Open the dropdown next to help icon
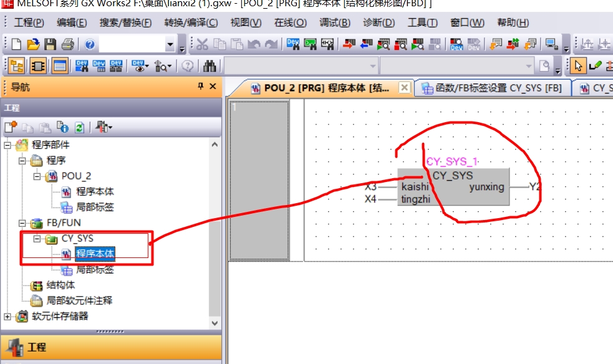Image resolution: width=613 pixels, height=364 pixels. 170,44
